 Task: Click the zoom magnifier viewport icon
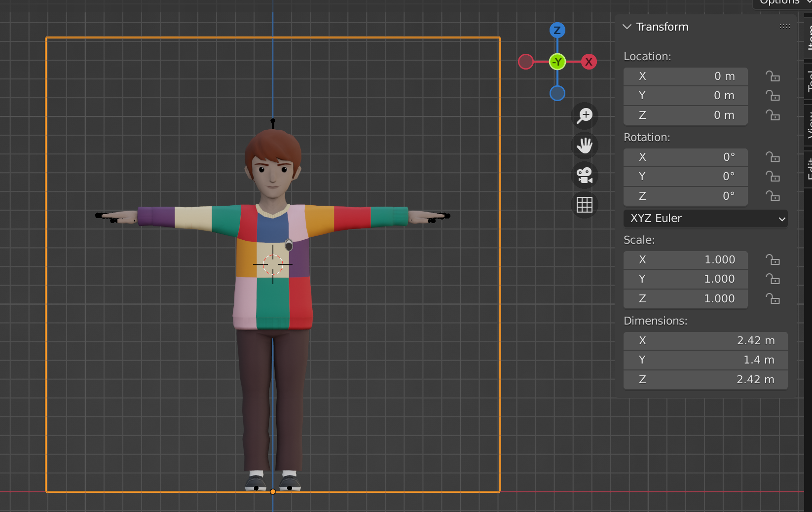[585, 116]
